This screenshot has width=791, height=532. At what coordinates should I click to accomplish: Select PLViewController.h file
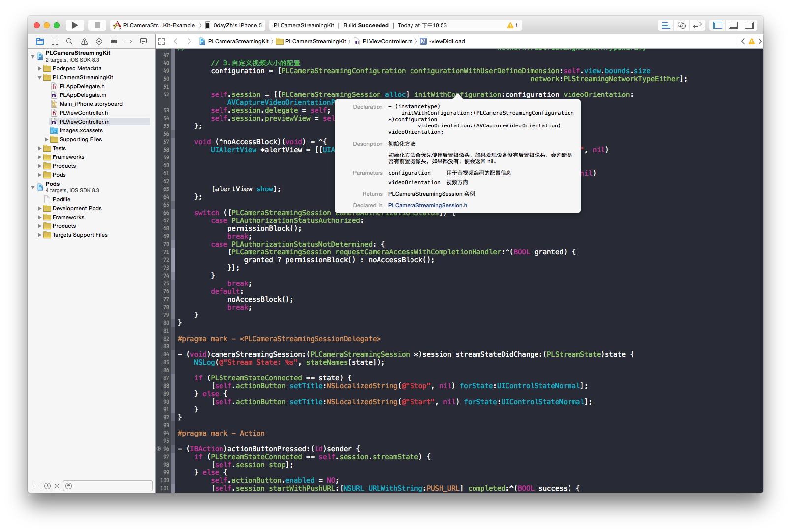[83, 113]
